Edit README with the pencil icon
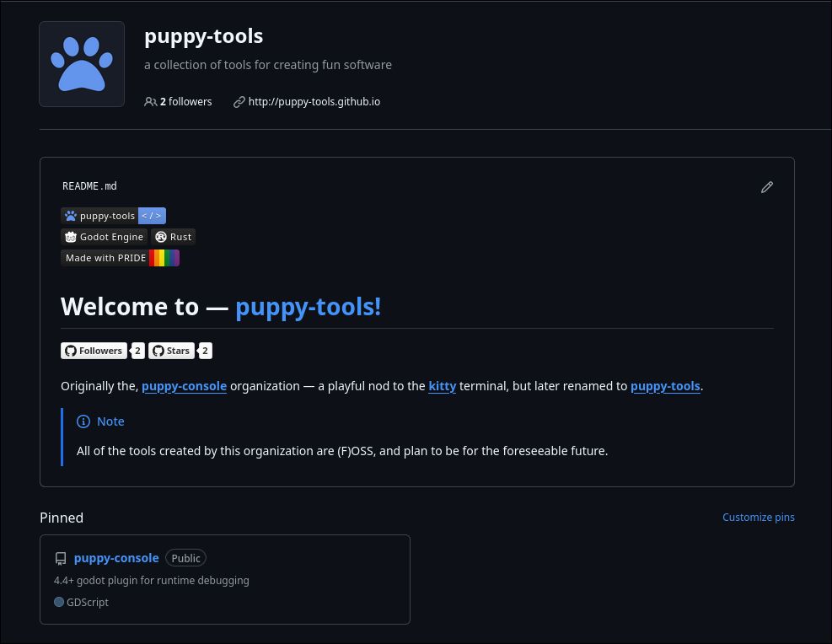The height and width of the screenshot is (644, 832). point(767,187)
